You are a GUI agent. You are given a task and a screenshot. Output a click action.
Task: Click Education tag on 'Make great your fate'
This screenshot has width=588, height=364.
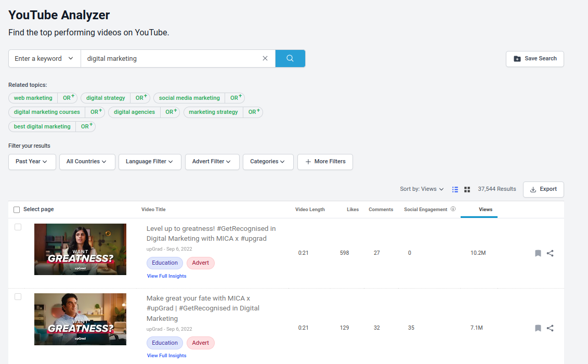(x=165, y=343)
